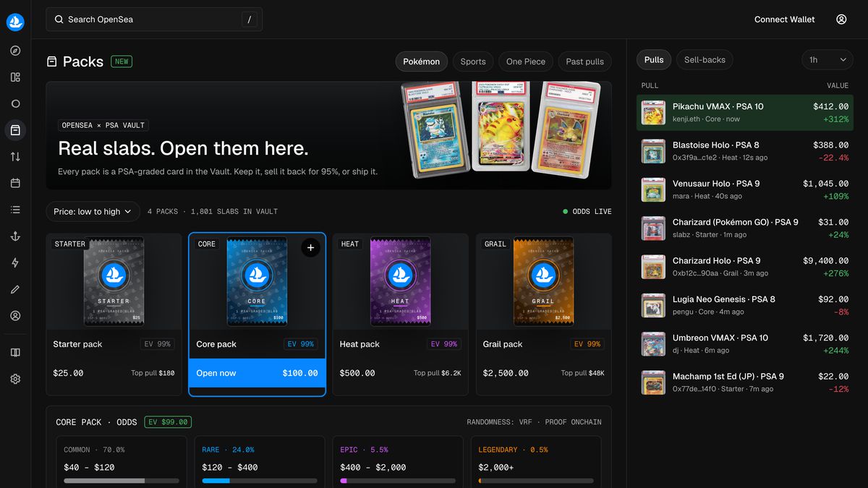The image size is (868, 488).
Task: Click the Top pull $180 text
Action: [153, 373]
